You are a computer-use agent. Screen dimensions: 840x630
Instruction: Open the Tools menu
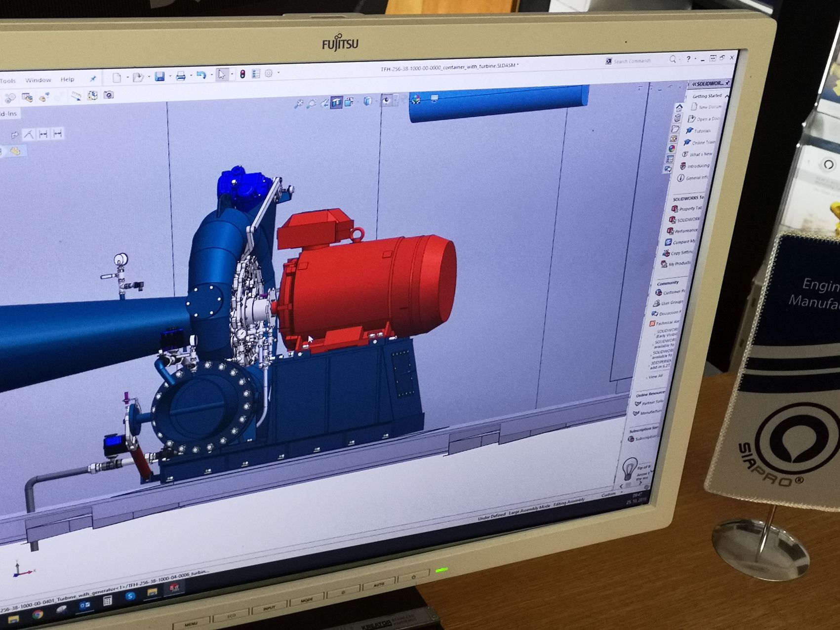(x=8, y=80)
